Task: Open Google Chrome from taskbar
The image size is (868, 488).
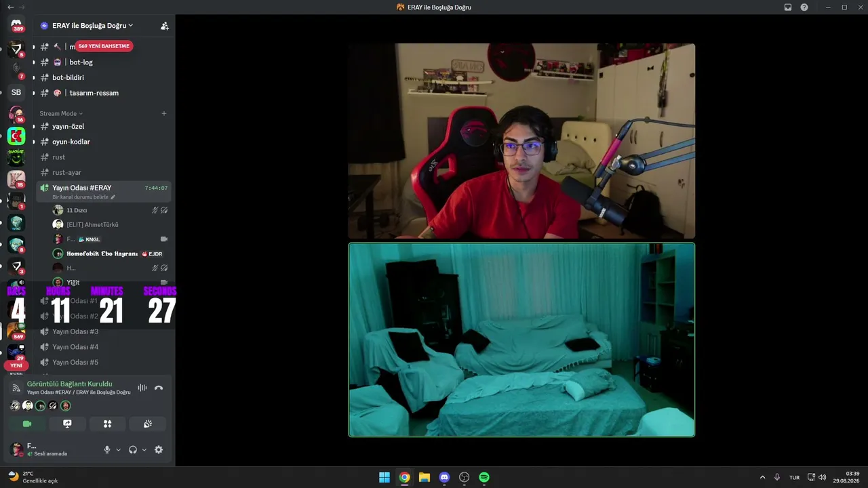Action: point(404,477)
